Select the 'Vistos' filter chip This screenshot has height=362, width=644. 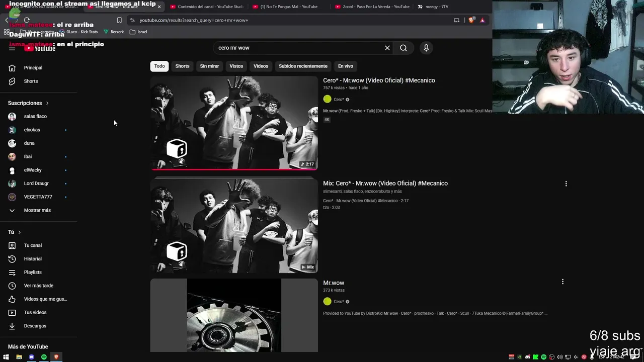236,66
